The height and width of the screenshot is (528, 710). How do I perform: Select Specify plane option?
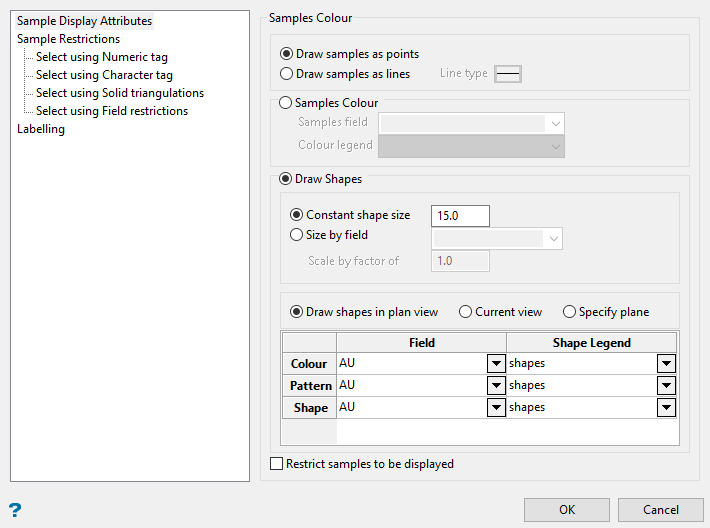pyautogui.click(x=569, y=312)
